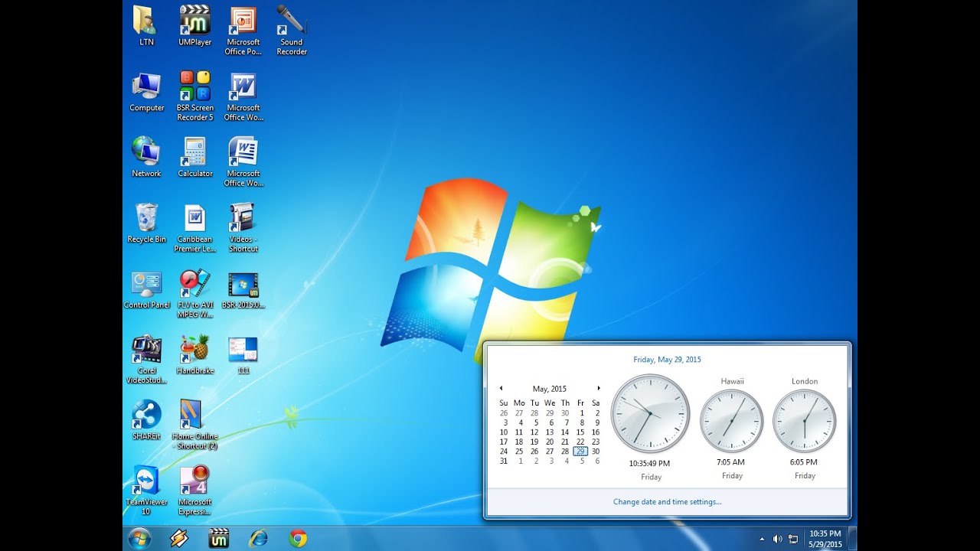
Task: Click the May, 2015 calendar header
Action: click(550, 389)
